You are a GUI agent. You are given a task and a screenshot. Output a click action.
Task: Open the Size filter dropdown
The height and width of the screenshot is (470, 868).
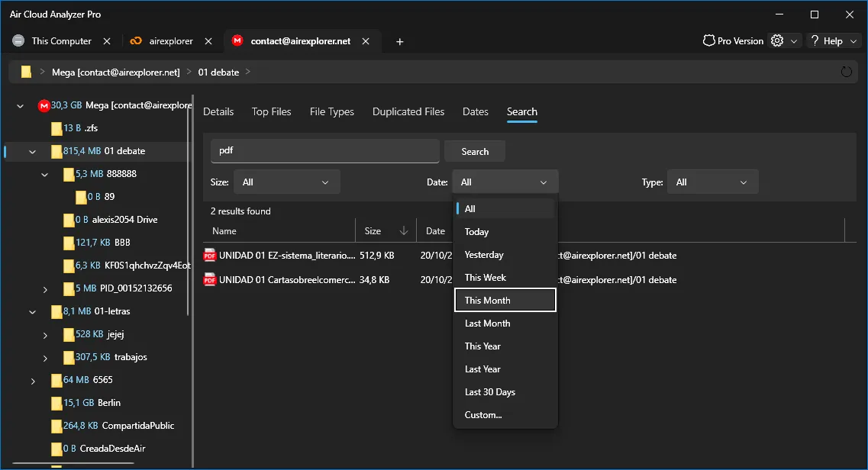(x=287, y=182)
